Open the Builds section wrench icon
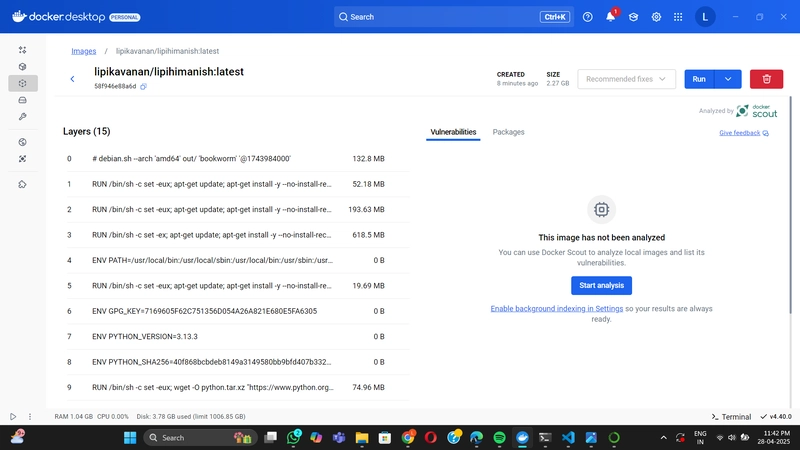The image size is (800, 450). click(22, 117)
